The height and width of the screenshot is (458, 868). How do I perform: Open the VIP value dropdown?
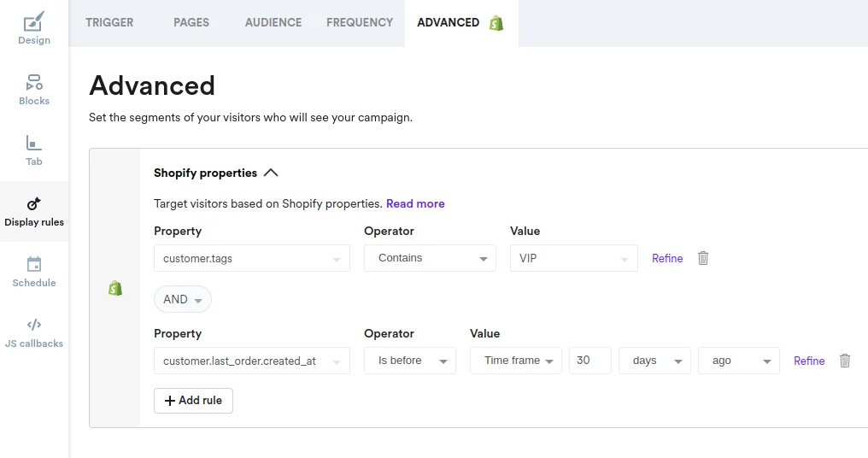click(572, 258)
